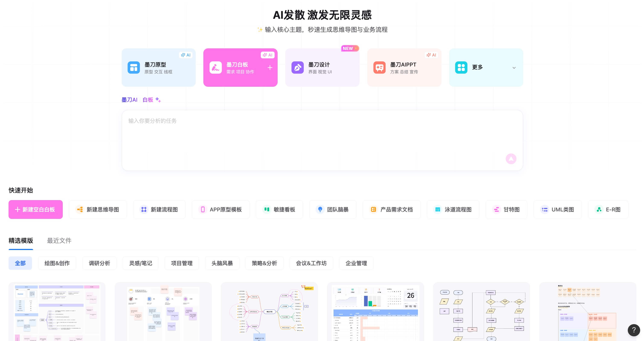Click the 原型 交互 线框 subtitle
Viewport: 644px width, 341px height.
(158, 72)
